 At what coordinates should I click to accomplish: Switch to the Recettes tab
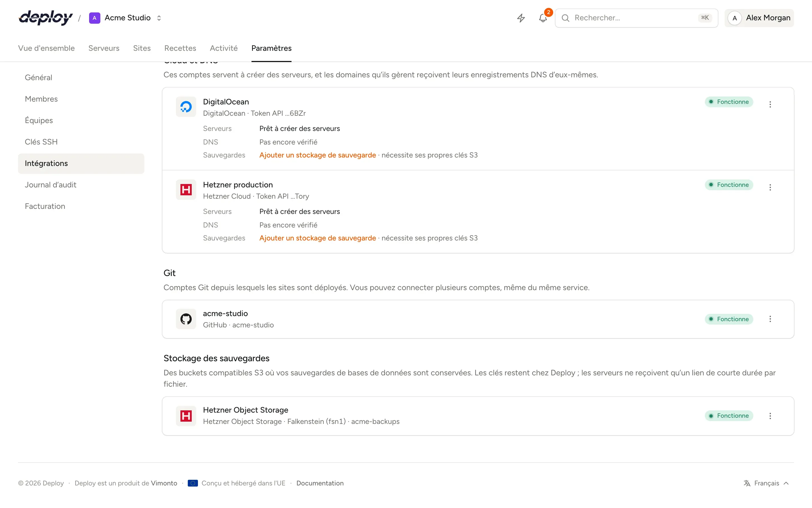pos(180,48)
